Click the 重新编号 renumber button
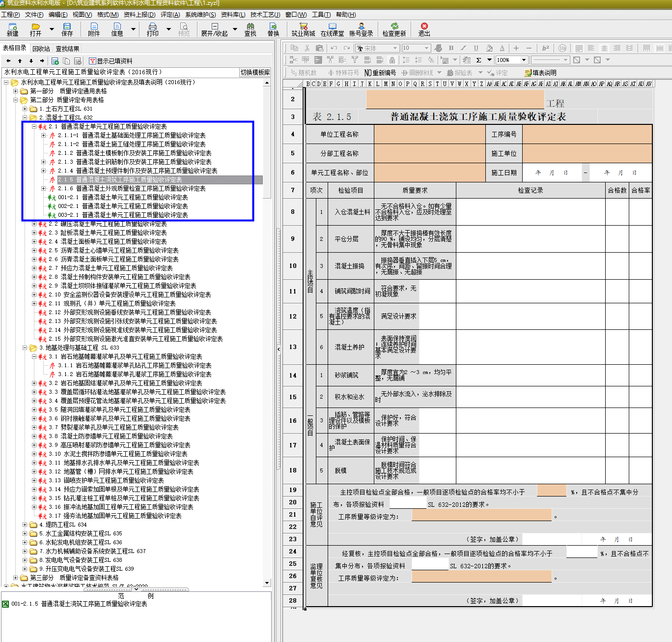This screenshot has height=642, width=672. (380, 73)
